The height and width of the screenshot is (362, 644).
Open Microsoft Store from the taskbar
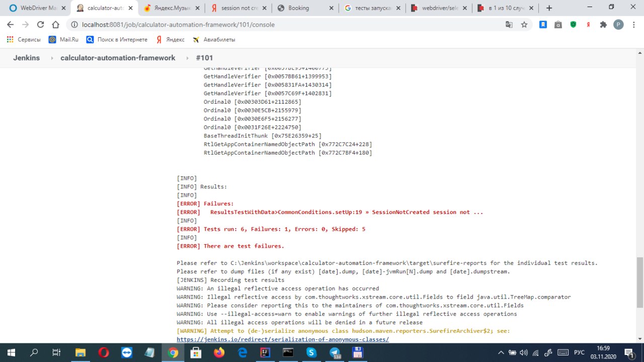point(196,353)
